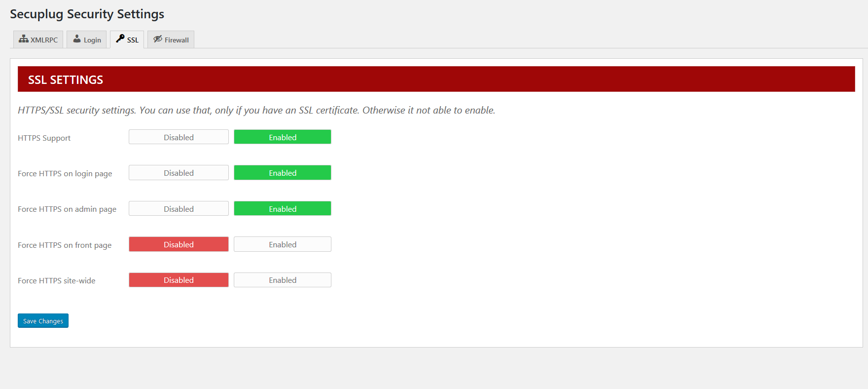The width and height of the screenshot is (868, 389).
Task: Click the Force HTTPS on front page label
Action: tap(65, 245)
